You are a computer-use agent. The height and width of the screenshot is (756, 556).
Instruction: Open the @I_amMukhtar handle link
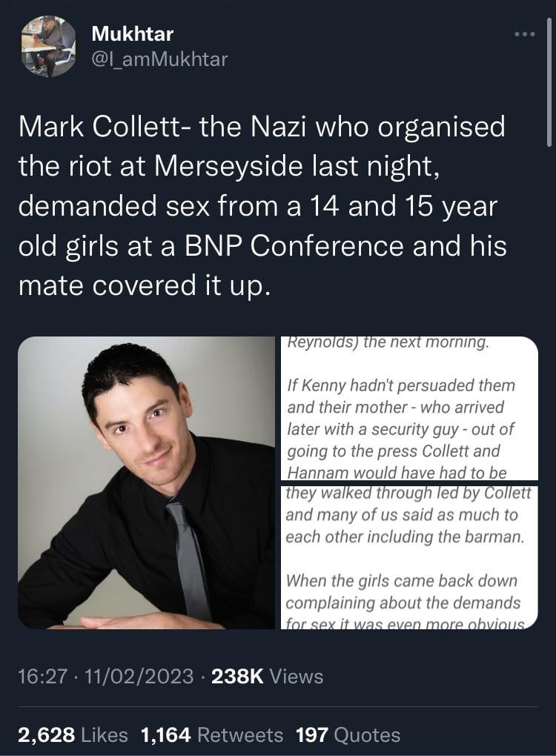tap(159, 59)
